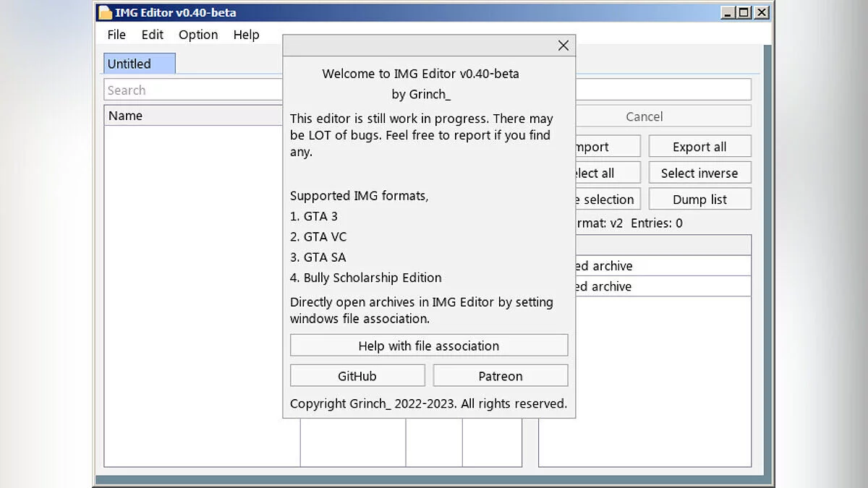Open the GitHub link button
This screenshot has width=868, height=488.
point(357,376)
